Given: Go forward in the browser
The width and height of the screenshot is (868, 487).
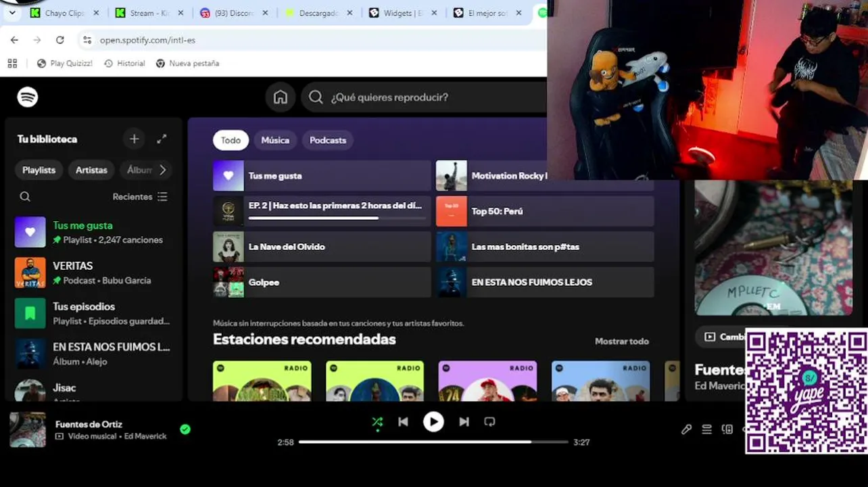Looking at the screenshot, I should (37, 40).
